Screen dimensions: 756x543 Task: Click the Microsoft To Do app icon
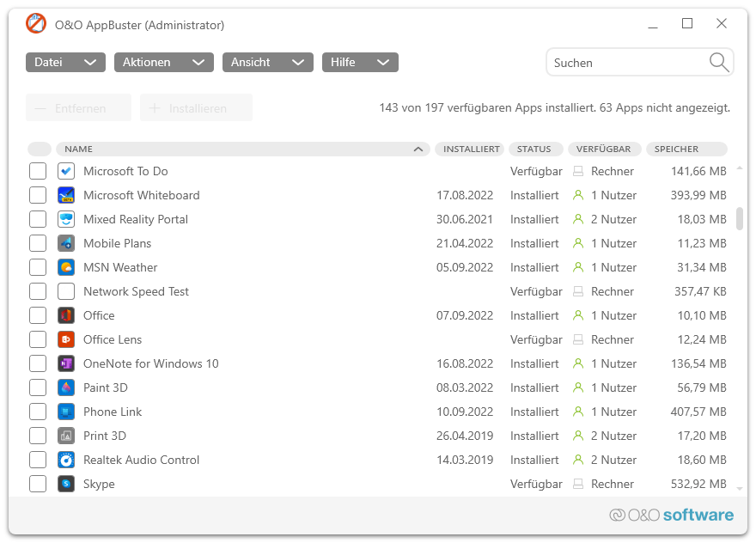tap(66, 171)
